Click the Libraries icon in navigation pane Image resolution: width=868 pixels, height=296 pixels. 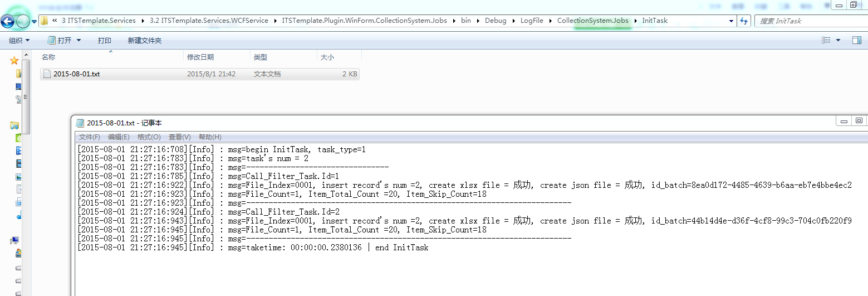click(x=14, y=125)
